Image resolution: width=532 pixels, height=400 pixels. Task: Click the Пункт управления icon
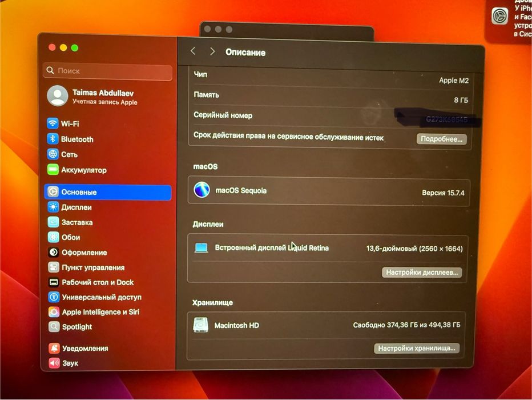click(54, 267)
